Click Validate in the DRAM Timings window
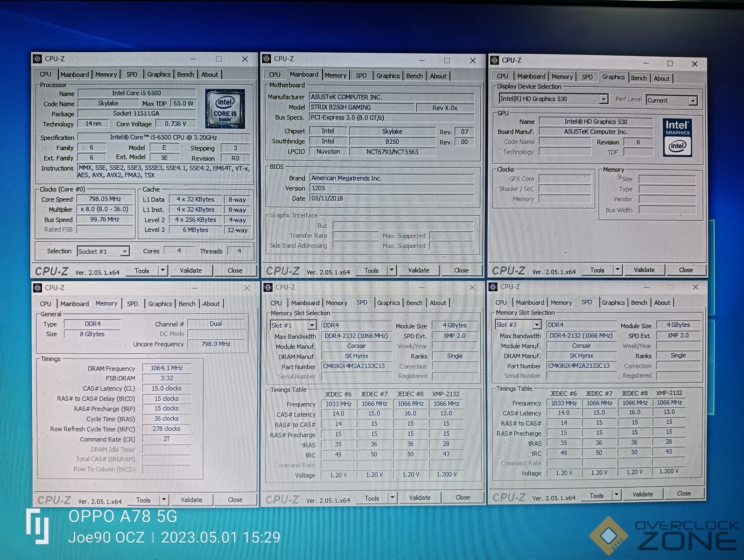Image resolution: width=744 pixels, height=560 pixels. (x=191, y=500)
